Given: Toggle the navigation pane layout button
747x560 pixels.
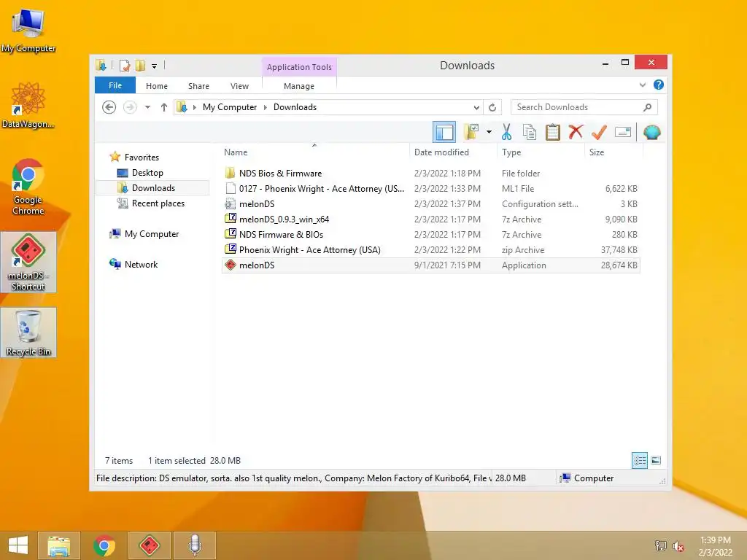Looking at the screenshot, I should [x=444, y=132].
